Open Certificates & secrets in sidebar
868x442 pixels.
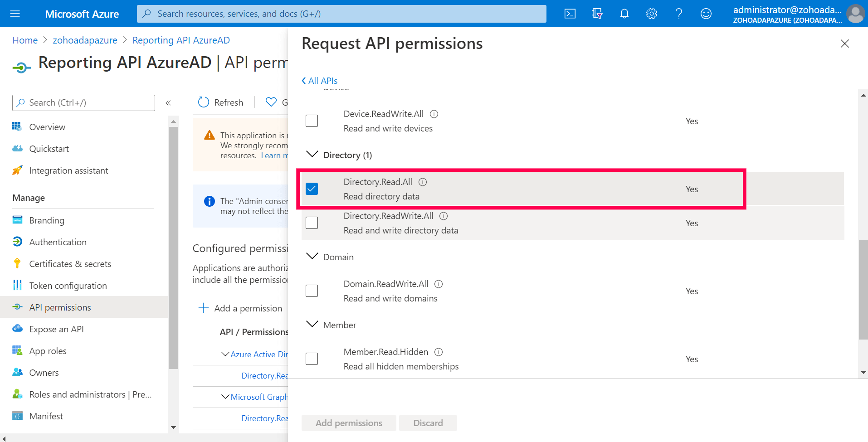70,264
